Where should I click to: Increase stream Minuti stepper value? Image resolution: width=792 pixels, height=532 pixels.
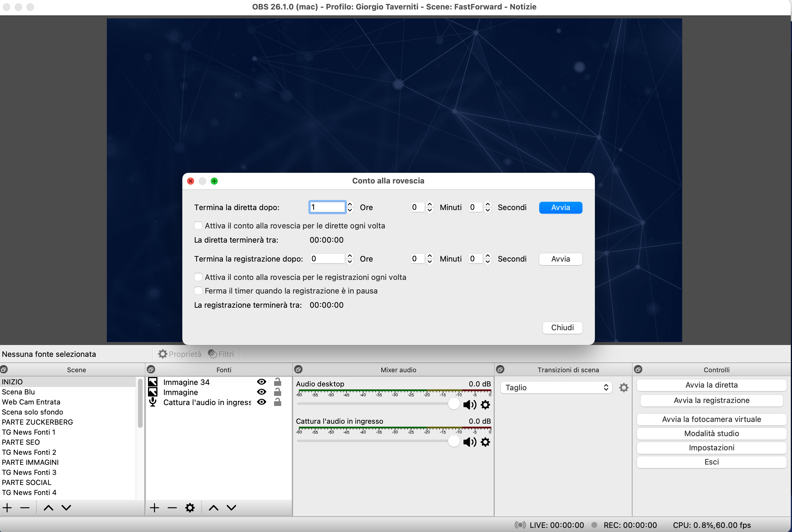click(430, 204)
